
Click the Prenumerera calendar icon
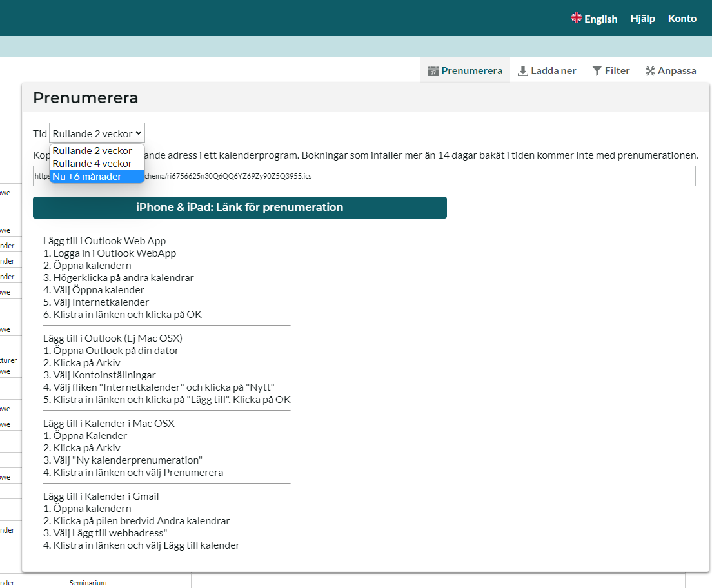tap(433, 71)
